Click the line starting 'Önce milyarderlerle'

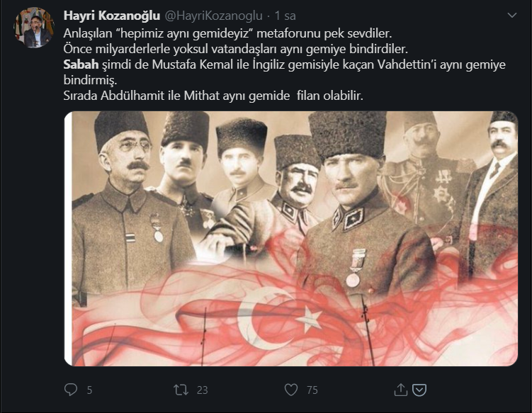[x=235, y=49]
